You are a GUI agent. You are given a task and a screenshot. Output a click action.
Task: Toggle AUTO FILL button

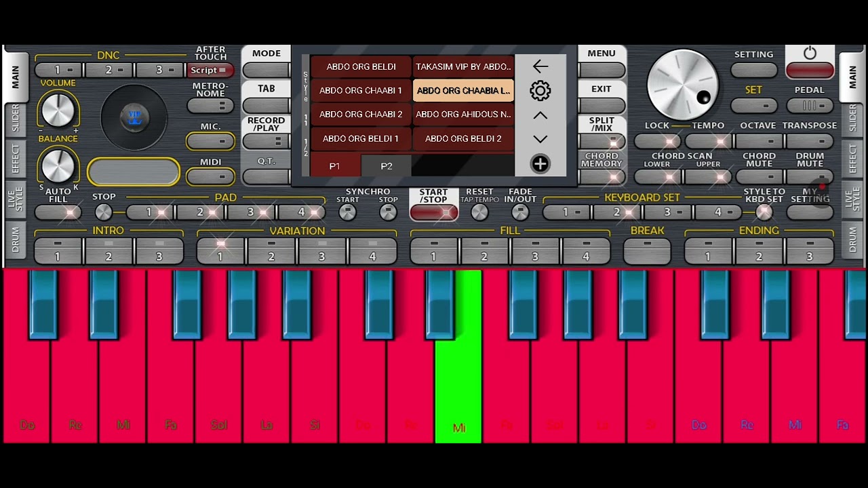click(x=58, y=212)
